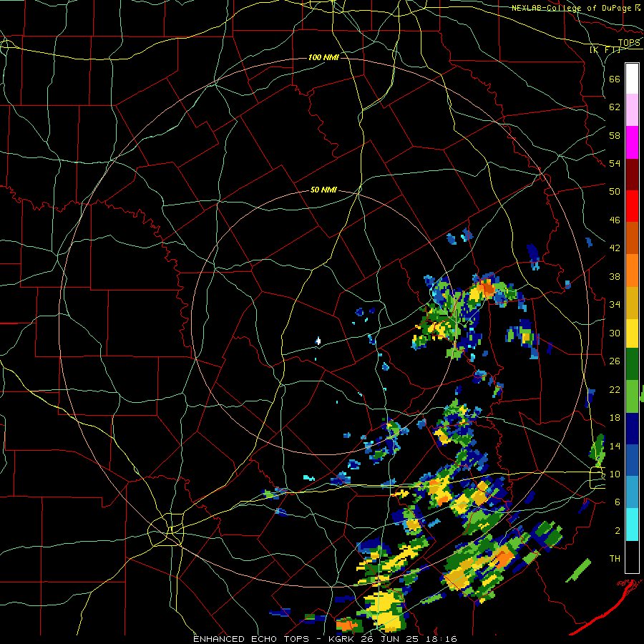644x644 pixels.
Task: Click the 10 legend value
Action: click(x=615, y=474)
